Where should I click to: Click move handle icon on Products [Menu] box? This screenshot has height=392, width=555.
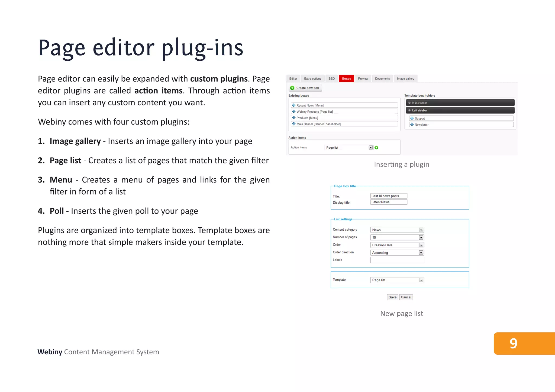[294, 118]
